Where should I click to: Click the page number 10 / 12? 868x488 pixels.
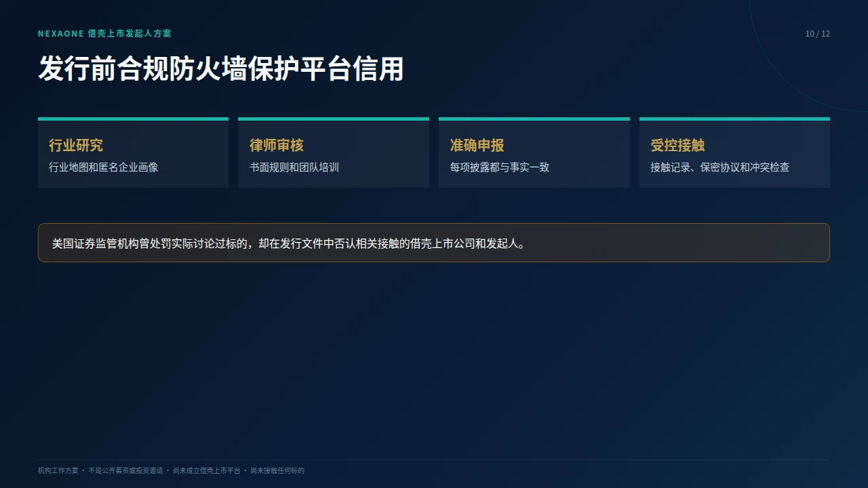pyautogui.click(x=817, y=34)
